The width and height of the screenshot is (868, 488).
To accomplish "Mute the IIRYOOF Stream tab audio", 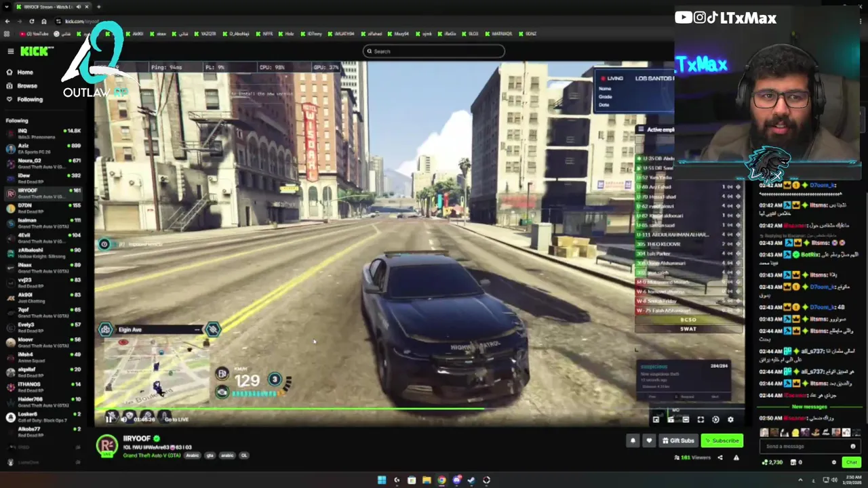I will (78, 7).
